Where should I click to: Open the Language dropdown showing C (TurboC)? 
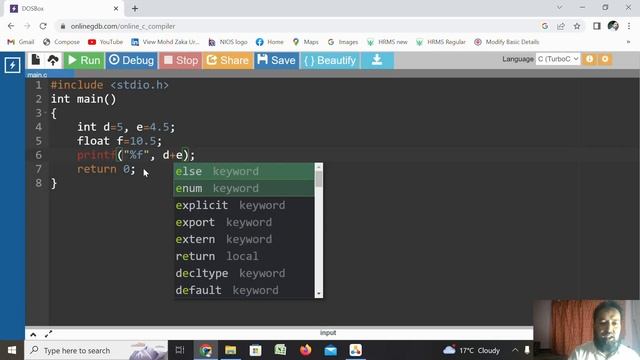coord(558,59)
